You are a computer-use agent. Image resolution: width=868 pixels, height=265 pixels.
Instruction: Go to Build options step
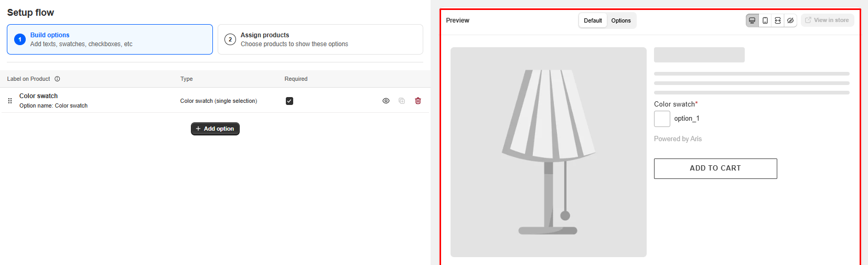pyautogui.click(x=110, y=39)
